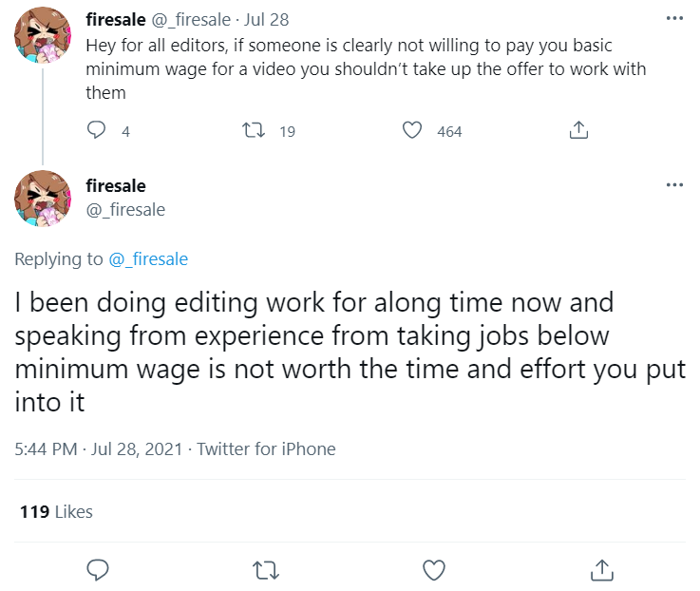Image resolution: width=700 pixels, height=591 pixels.
Task: Click the firesale display name on the first tweet
Action: point(116,20)
